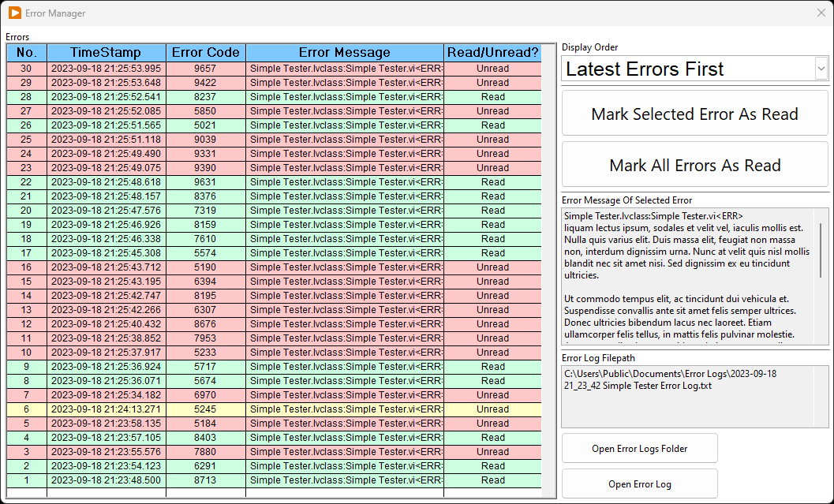The width and height of the screenshot is (834, 504).
Task: Select row number 26
Action: (x=27, y=125)
